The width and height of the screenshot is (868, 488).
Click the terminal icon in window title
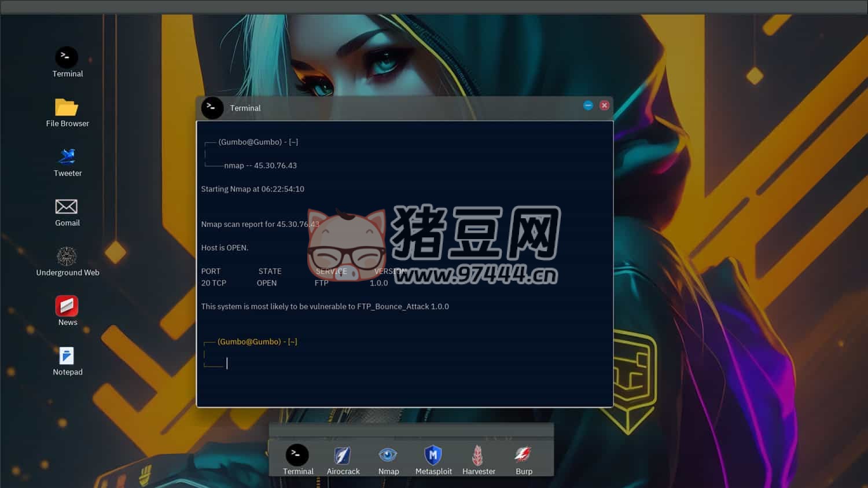(212, 108)
